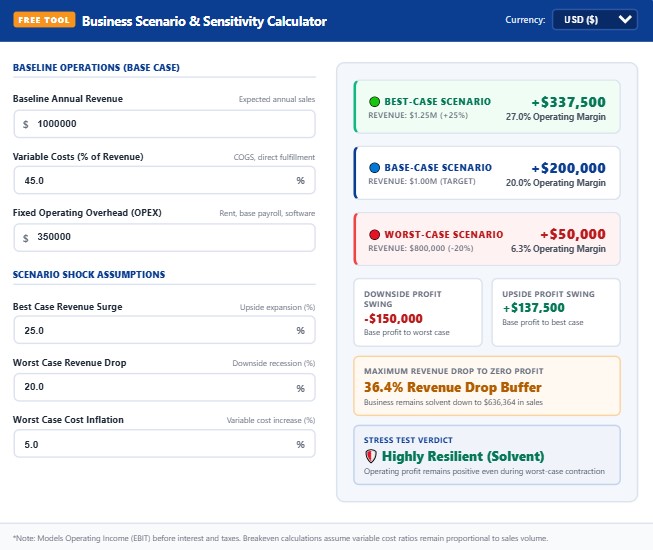Screen dimensions: 653x550
Task: Click the Upside expansion (%) hint
Action: 277,308
